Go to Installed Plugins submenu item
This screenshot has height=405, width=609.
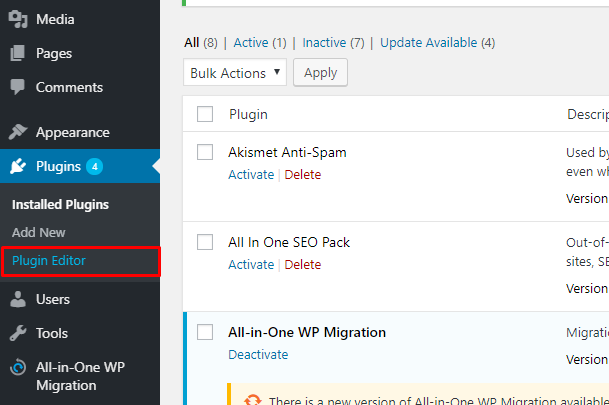click(60, 204)
